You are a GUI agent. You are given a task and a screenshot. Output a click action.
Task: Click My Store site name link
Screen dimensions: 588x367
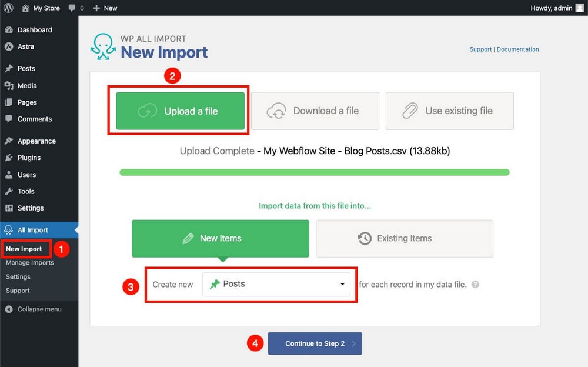point(46,8)
